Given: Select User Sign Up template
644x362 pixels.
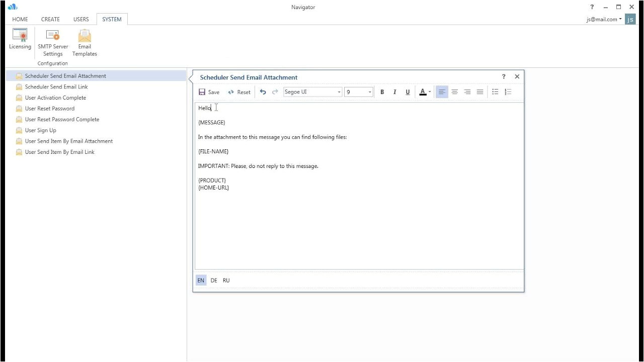Looking at the screenshot, I should pos(96,130).
